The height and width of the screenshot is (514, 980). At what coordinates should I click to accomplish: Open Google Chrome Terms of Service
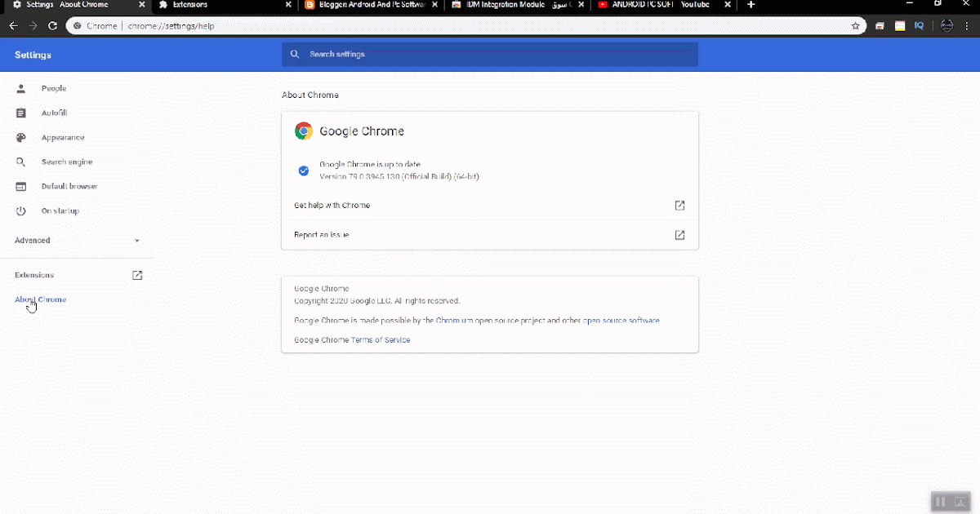(x=381, y=339)
